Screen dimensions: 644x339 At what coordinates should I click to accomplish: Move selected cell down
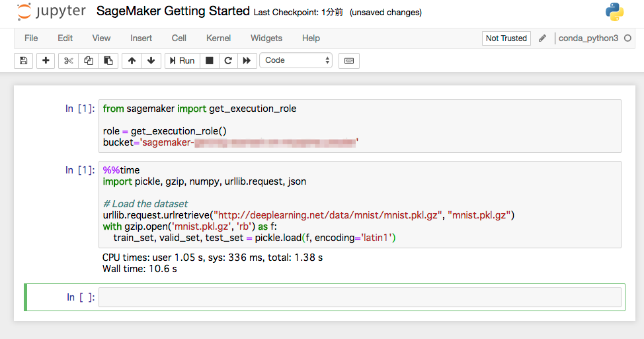pos(151,60)
